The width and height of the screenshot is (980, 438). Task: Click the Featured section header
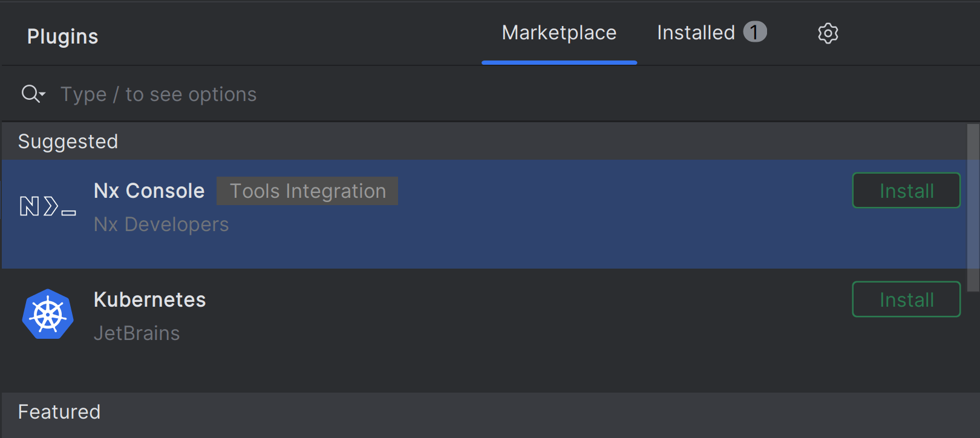(59, 412)
